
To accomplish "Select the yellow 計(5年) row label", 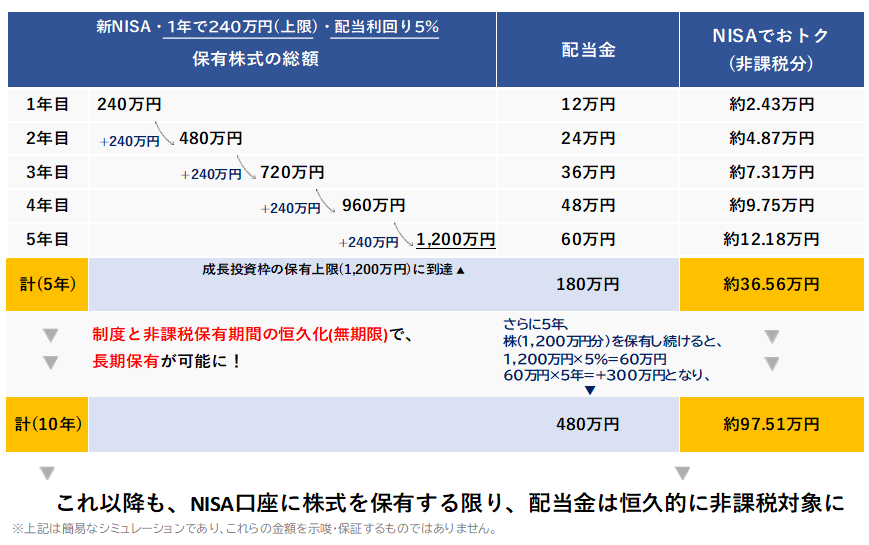I will pos(47,284).
